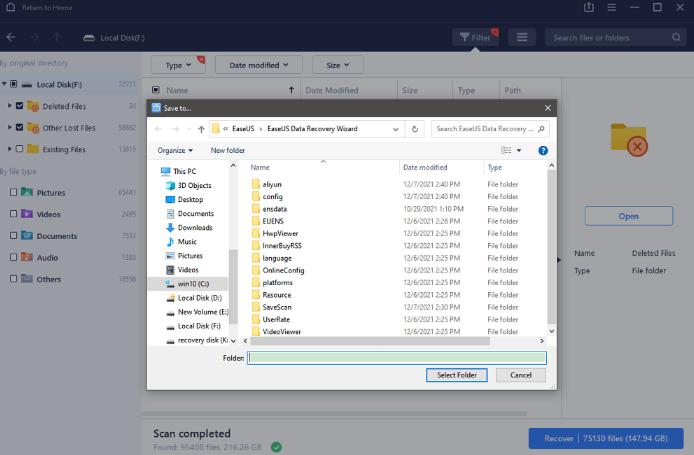Sort by the dialog Type column header
This screenshot has width=694, height=455.
[495, 167]
